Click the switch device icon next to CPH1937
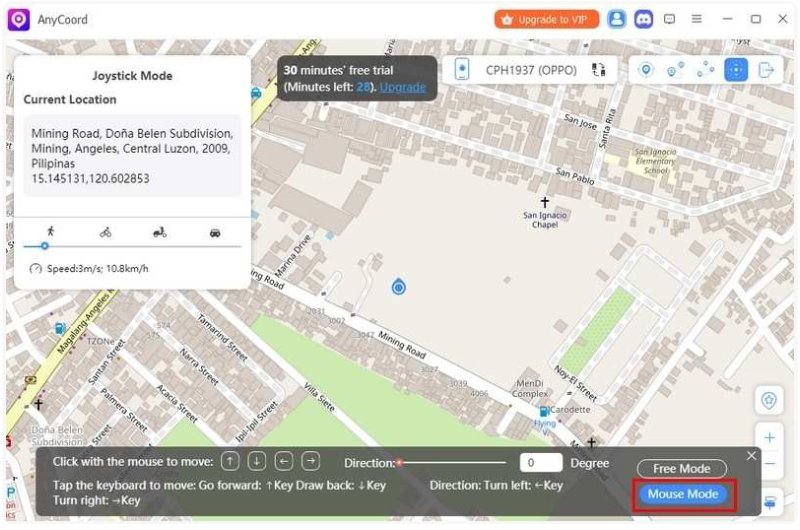Screen dimensions: 800x530 (599, 70)
